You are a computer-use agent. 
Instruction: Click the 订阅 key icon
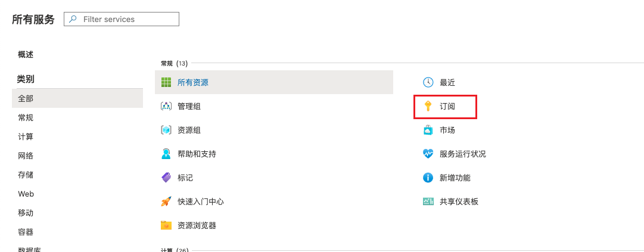[428, 106]
